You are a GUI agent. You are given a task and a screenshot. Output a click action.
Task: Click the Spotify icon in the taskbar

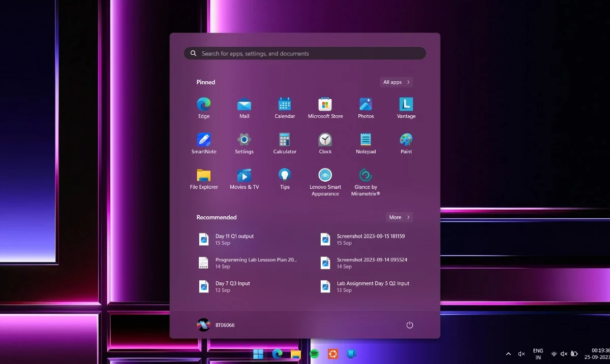315,354
